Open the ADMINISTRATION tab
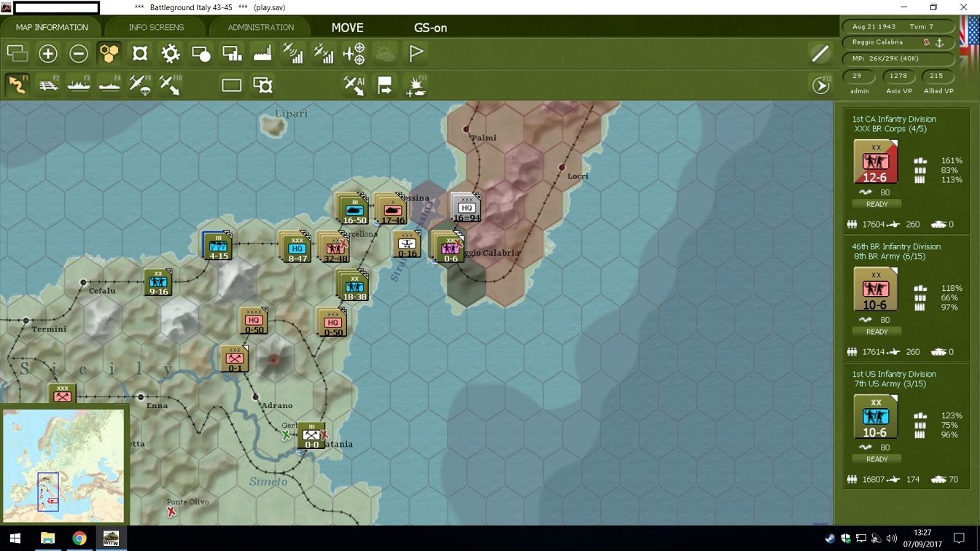This screenshot has height=551, width=980. [260, 27]
